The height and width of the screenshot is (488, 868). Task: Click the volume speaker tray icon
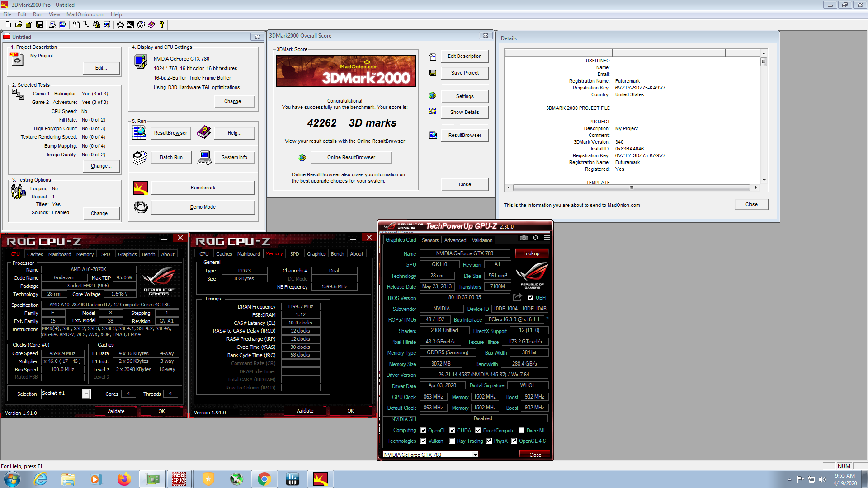tap(822, 479)
